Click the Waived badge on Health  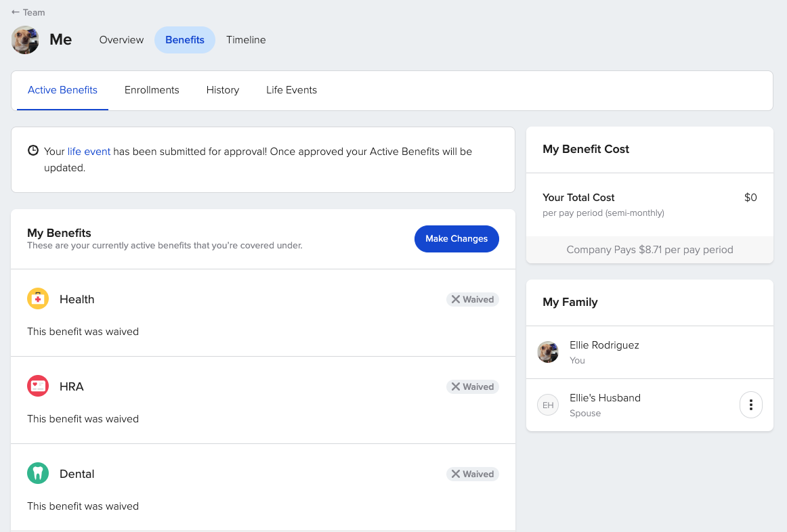[472, 299]
